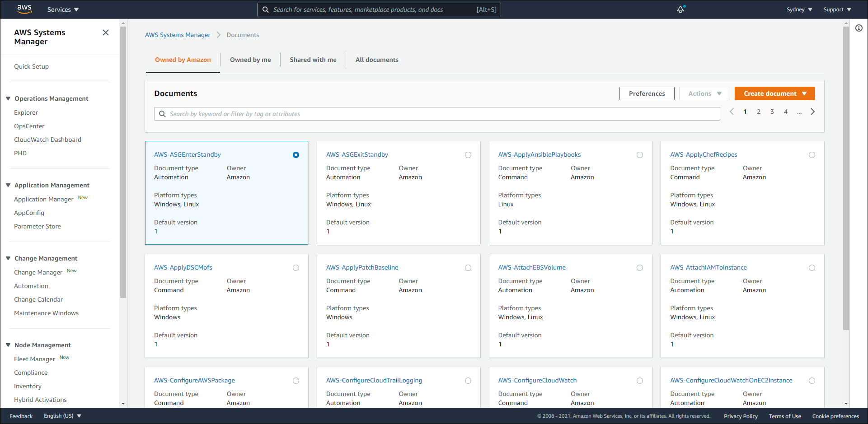Select the AWS-AttachEBSVolume radio button

pos(640,268)
